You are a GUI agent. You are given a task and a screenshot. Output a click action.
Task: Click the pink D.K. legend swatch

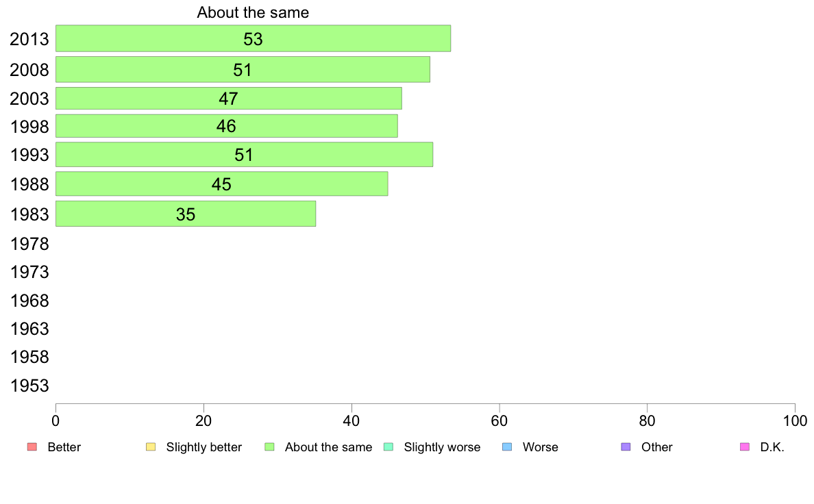coord(745,447)
